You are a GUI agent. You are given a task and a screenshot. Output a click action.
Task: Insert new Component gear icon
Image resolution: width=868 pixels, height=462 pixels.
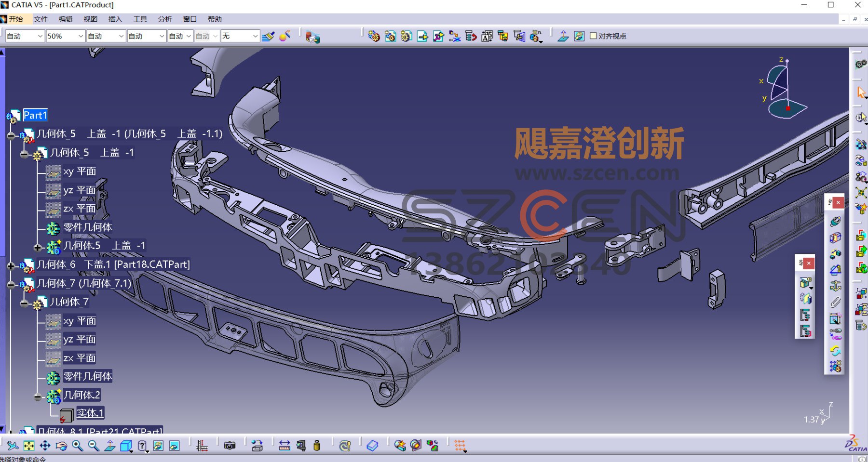tap(374, 36)
